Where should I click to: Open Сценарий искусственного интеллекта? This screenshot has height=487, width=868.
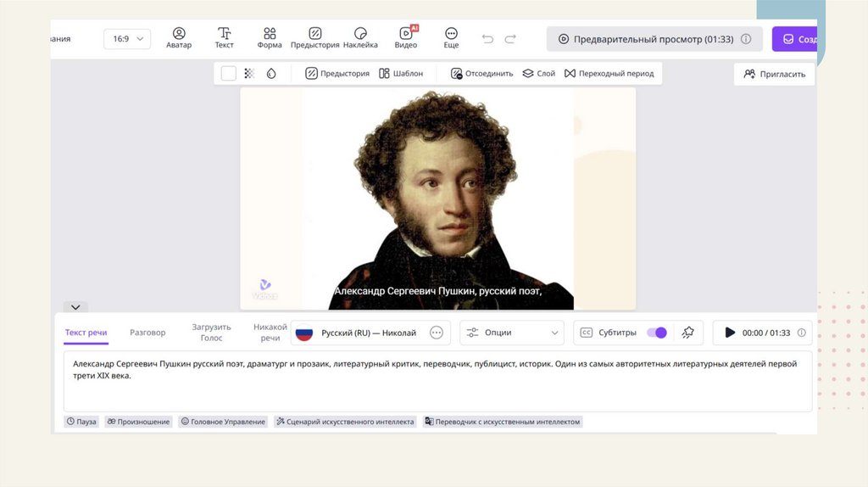pos(345,422)
